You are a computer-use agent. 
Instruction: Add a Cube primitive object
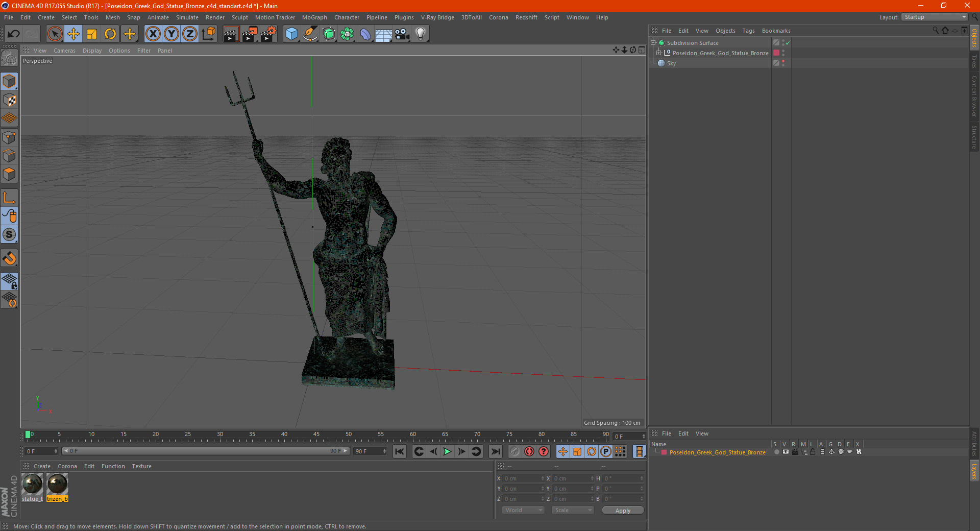[x=291, y=34]
